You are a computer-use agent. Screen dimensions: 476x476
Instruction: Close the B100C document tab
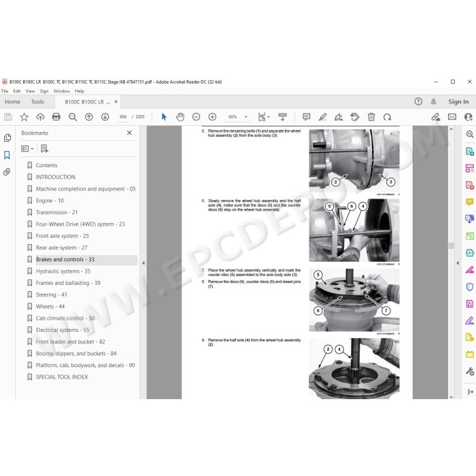pyautogui.click(x=116, y=102)
